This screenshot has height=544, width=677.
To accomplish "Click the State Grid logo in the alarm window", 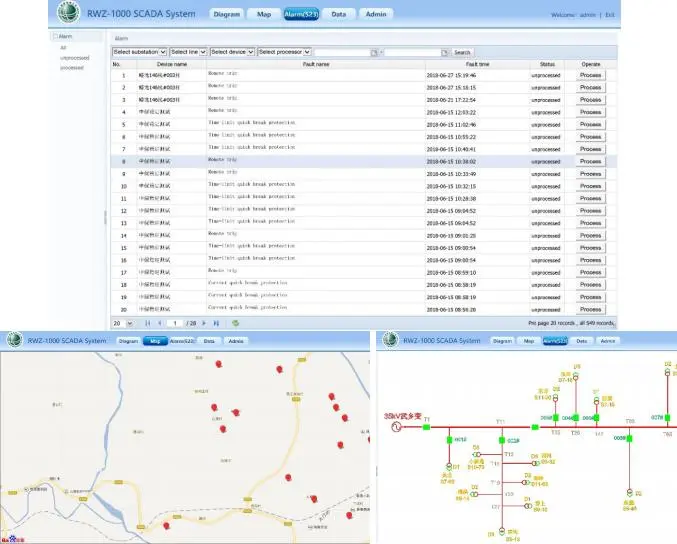I will [x=69, y=12].
